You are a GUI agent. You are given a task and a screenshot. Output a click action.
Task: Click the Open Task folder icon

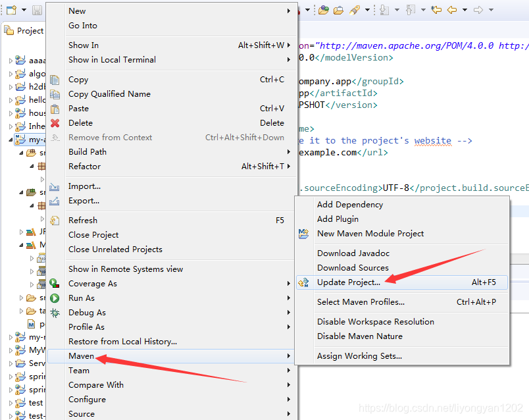338,10
